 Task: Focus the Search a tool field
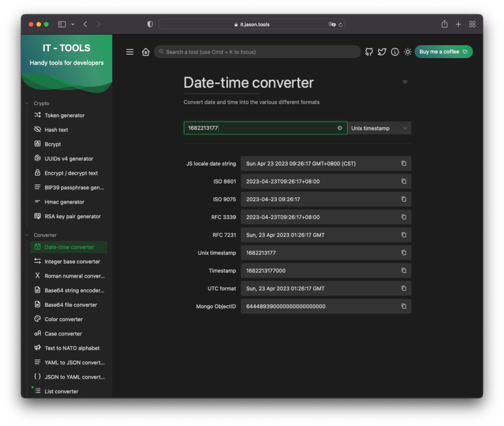click(x=257, y=52)
